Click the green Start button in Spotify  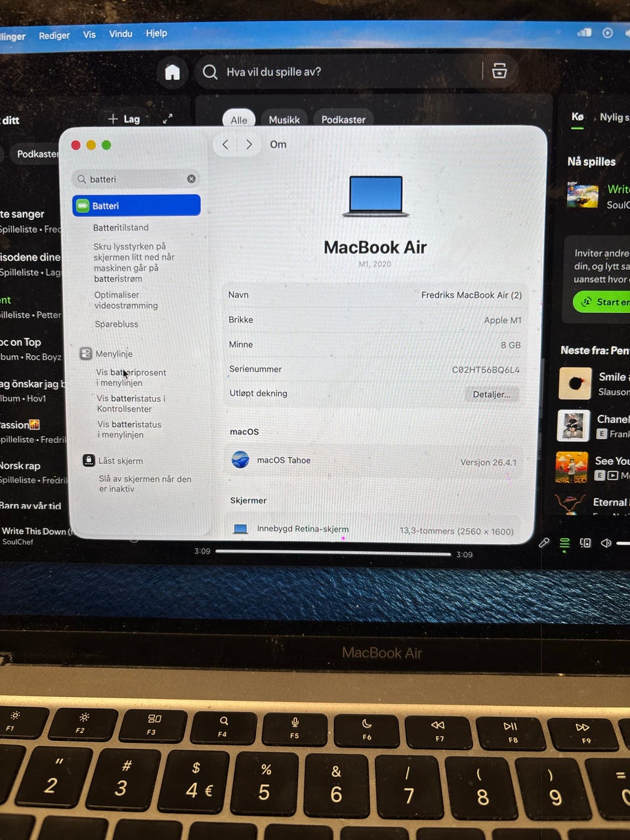click(601, 302)
